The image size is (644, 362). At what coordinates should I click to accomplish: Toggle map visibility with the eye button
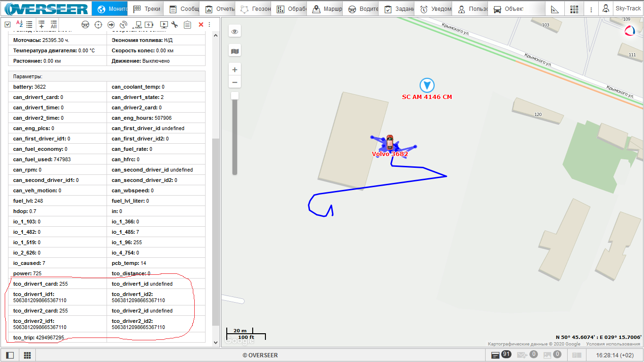click(x=235, y=32)
